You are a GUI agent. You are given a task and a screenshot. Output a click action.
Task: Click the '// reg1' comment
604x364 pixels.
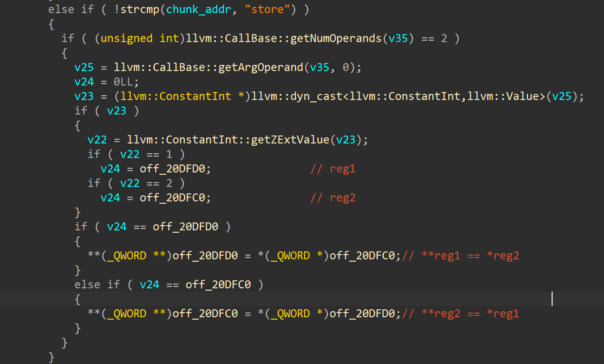pos(333,169)
